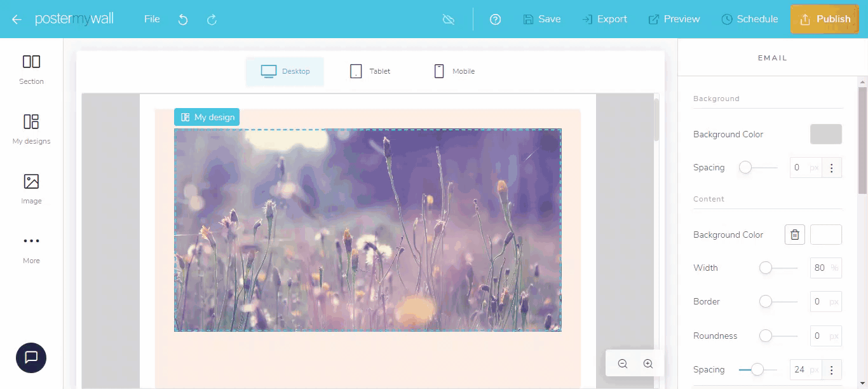Adjust the Content Spacing slider
This screenshot has width=868, height=389.
(x=758, y=369)
